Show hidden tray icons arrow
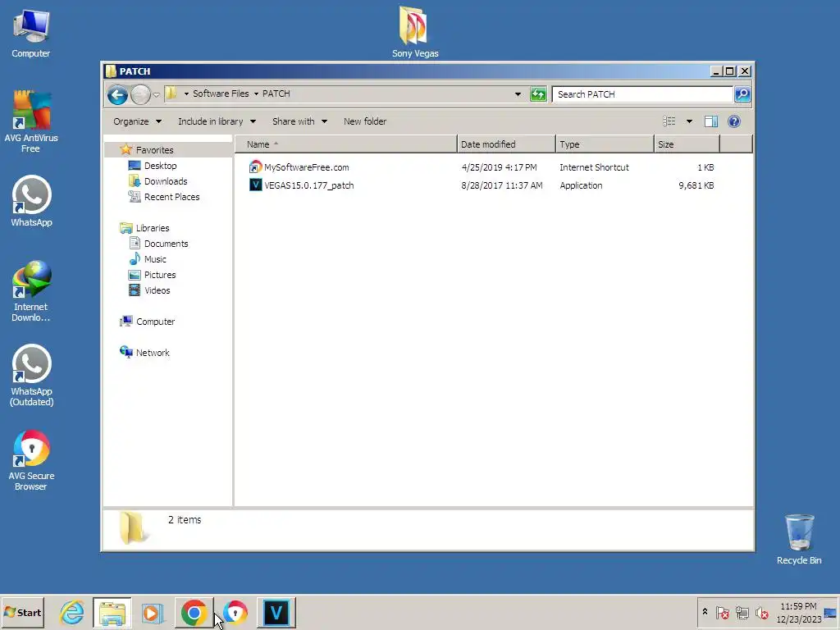Screen dimensions: 840x630 (705, 612)
